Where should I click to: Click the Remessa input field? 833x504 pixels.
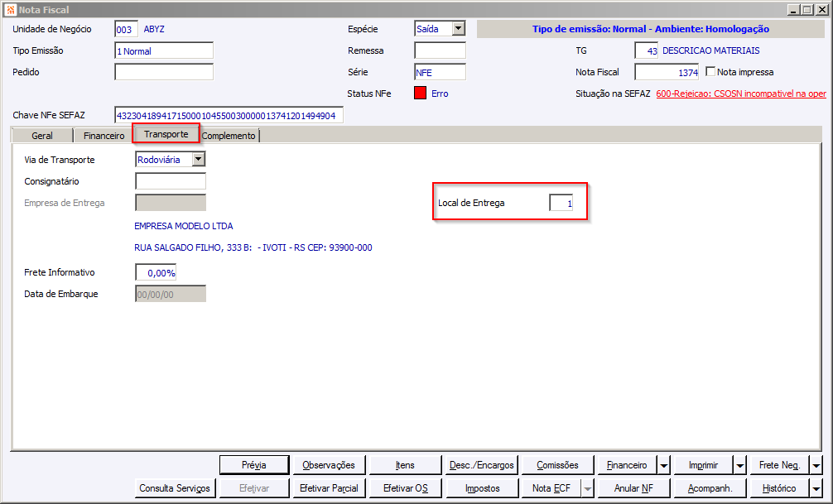click(440, 51)
